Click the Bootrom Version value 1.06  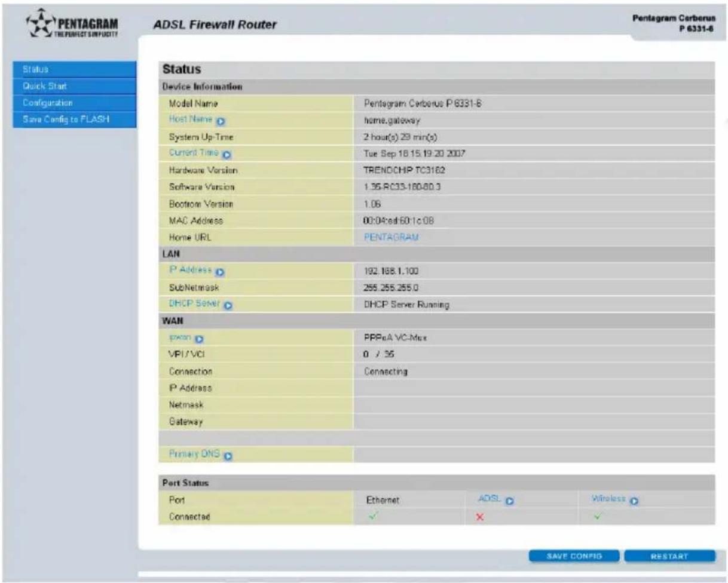coord(372,204)
